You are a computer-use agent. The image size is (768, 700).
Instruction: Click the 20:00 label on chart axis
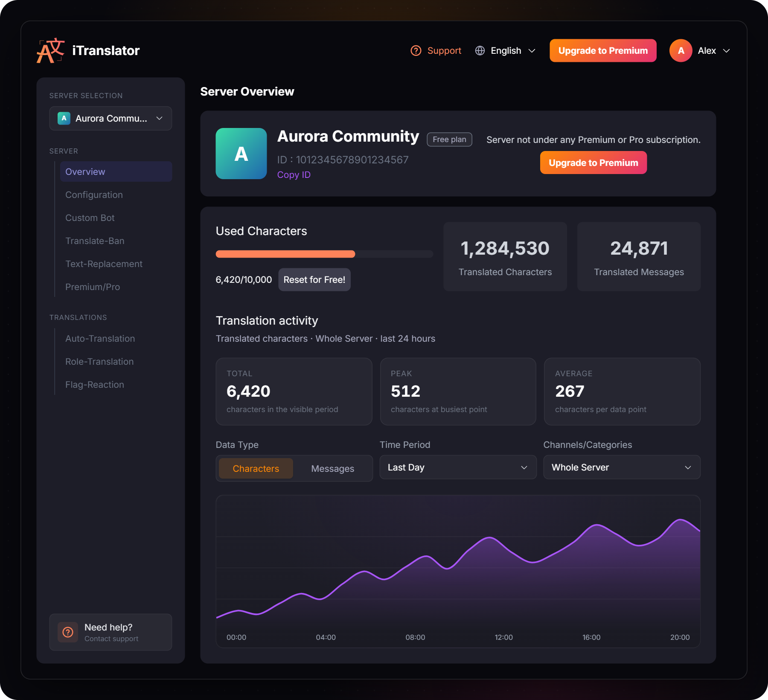(680, 637)
